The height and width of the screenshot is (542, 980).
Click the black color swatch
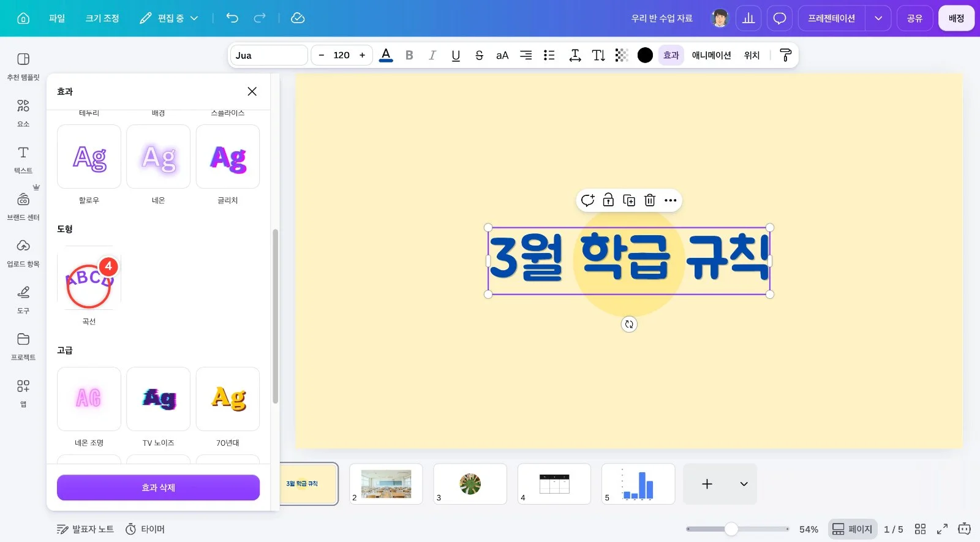point(645,55)
